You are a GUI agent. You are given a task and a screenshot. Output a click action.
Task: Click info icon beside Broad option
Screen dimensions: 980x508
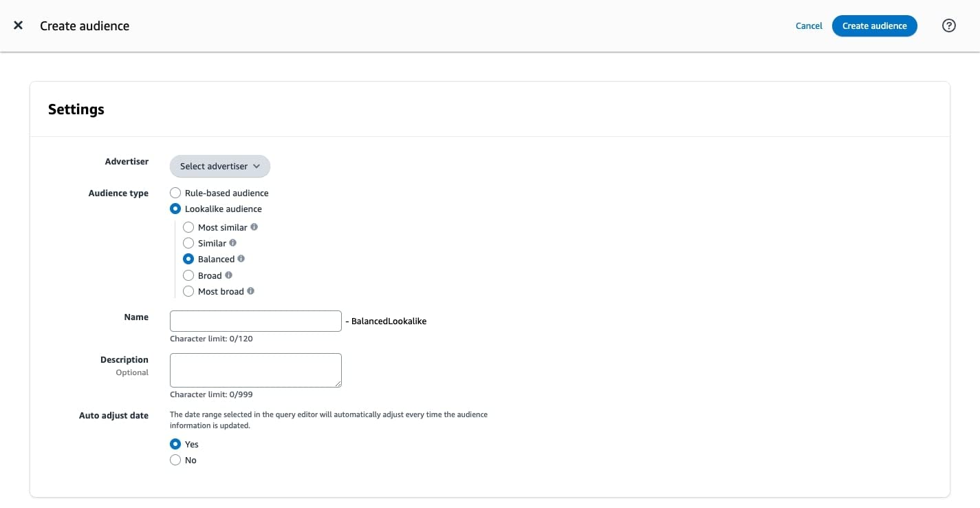[x=229, y=275]
